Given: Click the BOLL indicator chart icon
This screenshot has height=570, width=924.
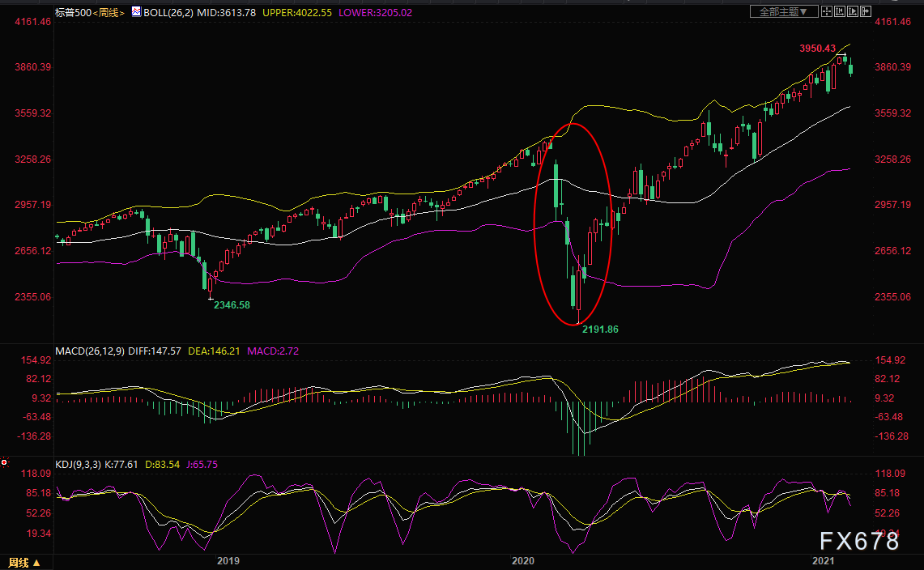Looking at the screenshot, I should (136, 12).
